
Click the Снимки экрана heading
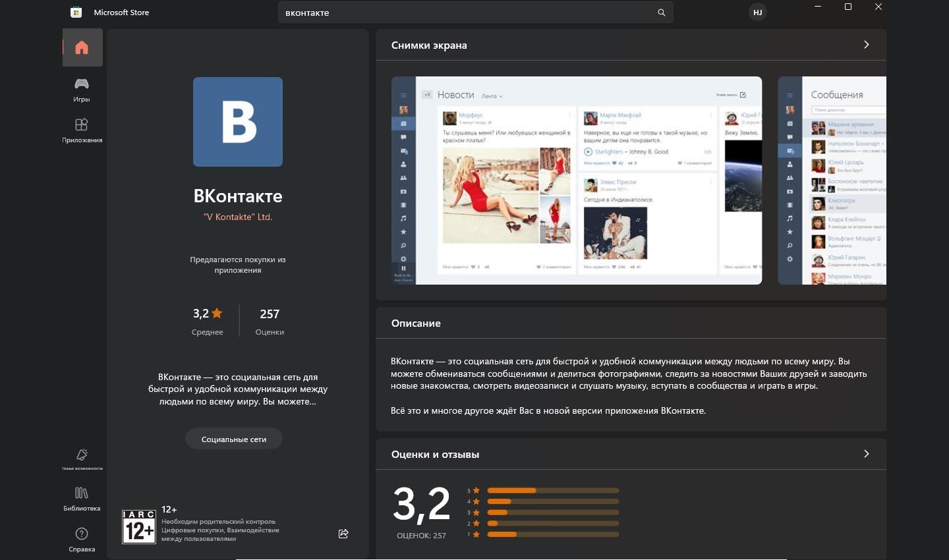[429, 45]
